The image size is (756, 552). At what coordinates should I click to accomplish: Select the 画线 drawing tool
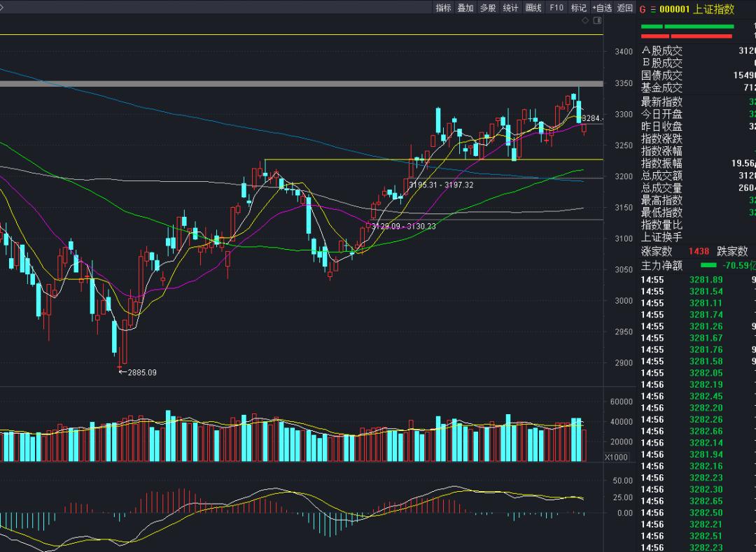coord(533,8)
